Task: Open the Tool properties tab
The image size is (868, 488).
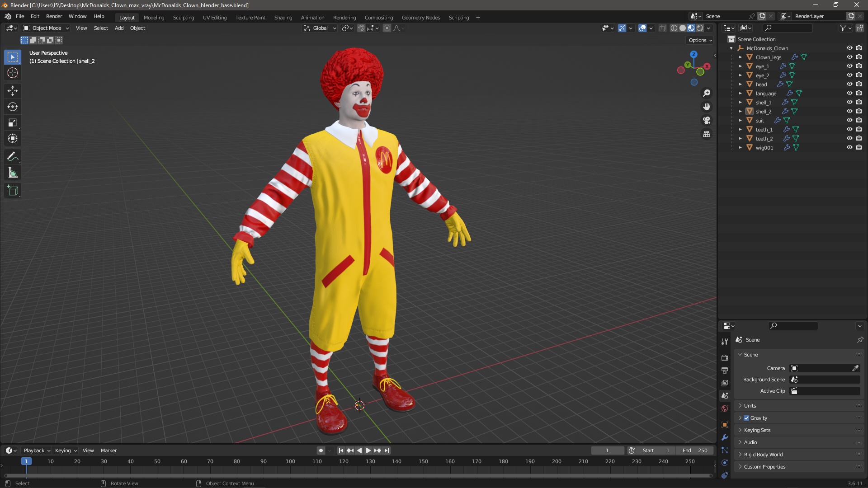Action: (x=725, y=342)
